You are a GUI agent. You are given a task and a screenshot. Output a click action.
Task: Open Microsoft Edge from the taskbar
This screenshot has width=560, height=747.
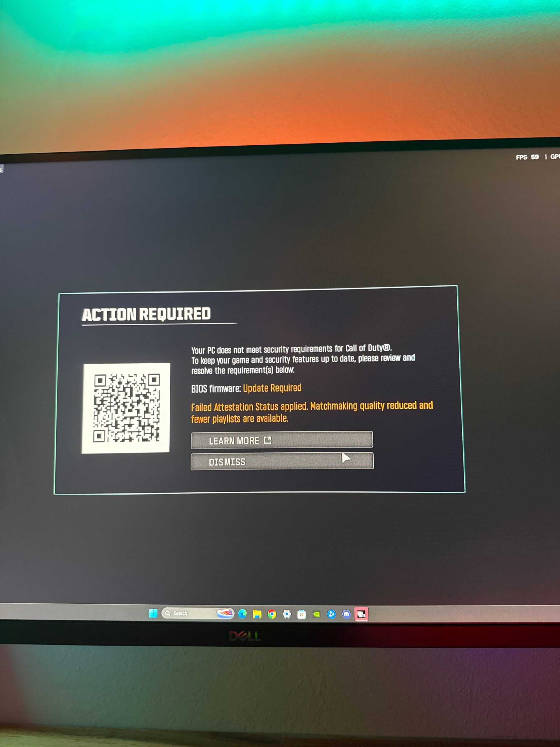click(x=242, y=614)
